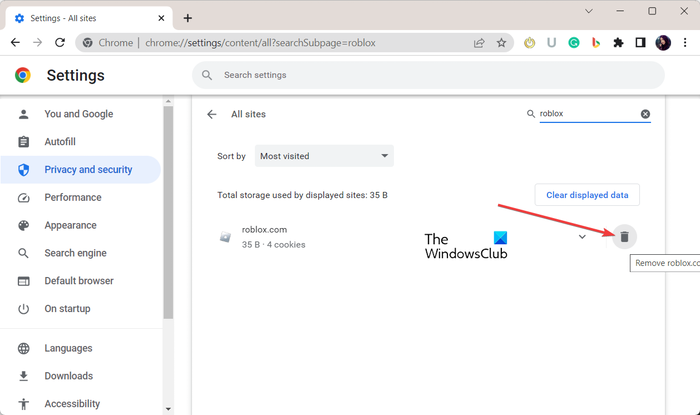
Task: Click the power icon for On startup
Action: click(x=23, y=309)
